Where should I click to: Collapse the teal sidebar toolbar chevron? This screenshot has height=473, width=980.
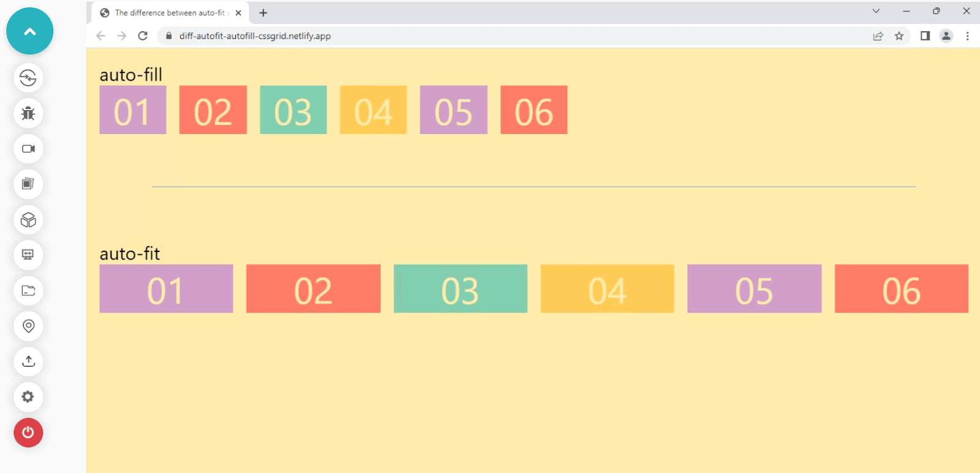tap(29, 31)
